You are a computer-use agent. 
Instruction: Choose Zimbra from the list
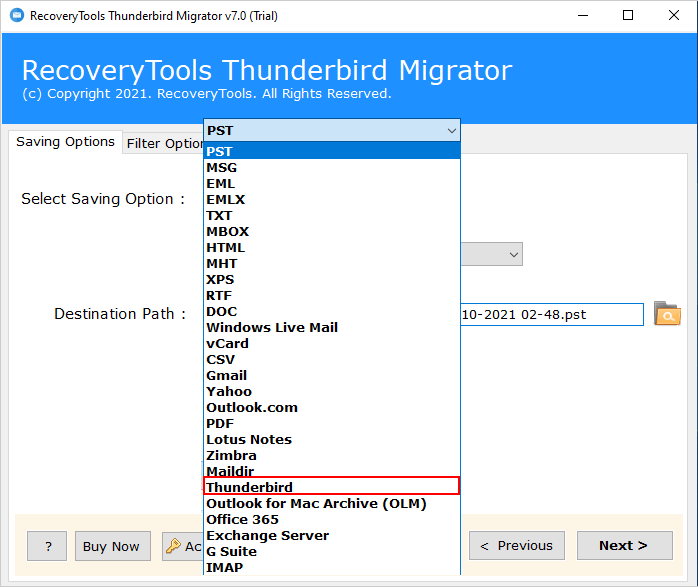pos(332,456)
